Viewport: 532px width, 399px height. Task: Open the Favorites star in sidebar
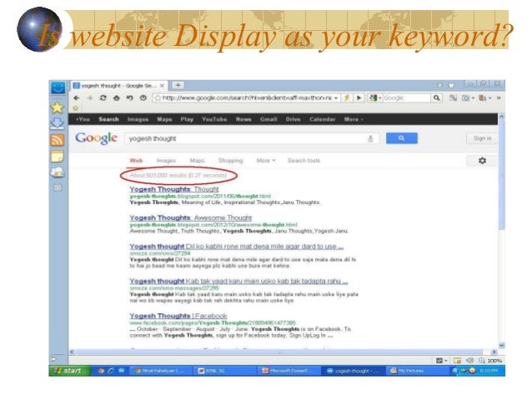pyautogui.click(x=58, y=107)
